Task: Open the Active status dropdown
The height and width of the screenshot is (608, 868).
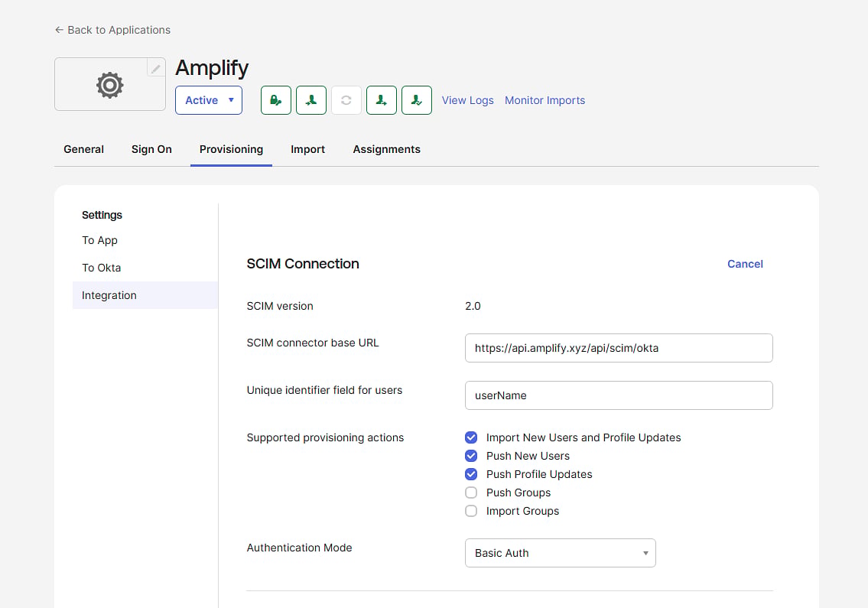Action: [x=209, y=100]
